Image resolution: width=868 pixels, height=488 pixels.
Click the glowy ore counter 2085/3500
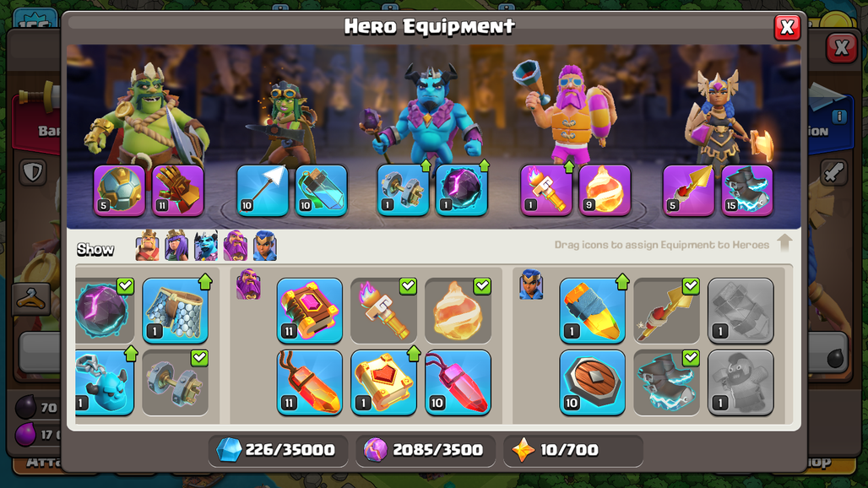point(426,450)
